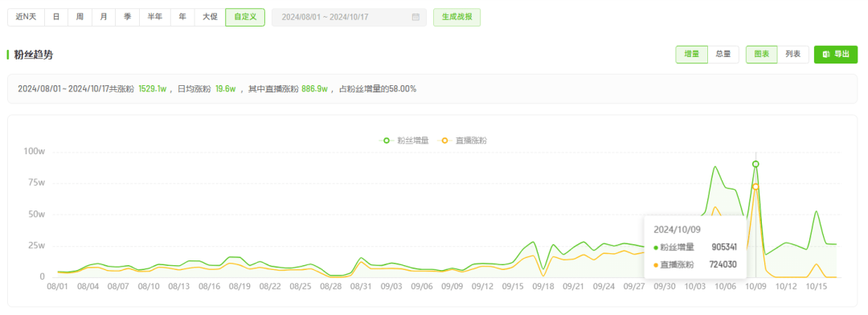This screenshot has width=868, height=315.
Task: Click the 09/09 x-axis label
Action: click(452, 287)
